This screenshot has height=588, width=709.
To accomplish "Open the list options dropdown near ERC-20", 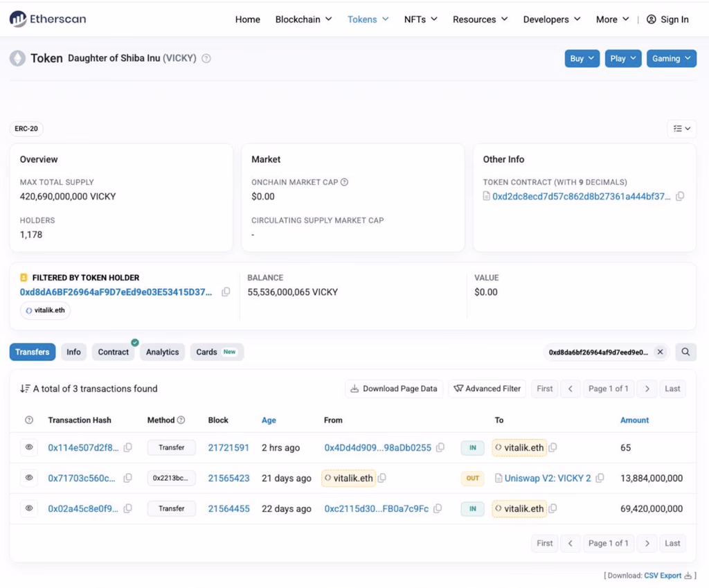I will click(x=682, y=128).
